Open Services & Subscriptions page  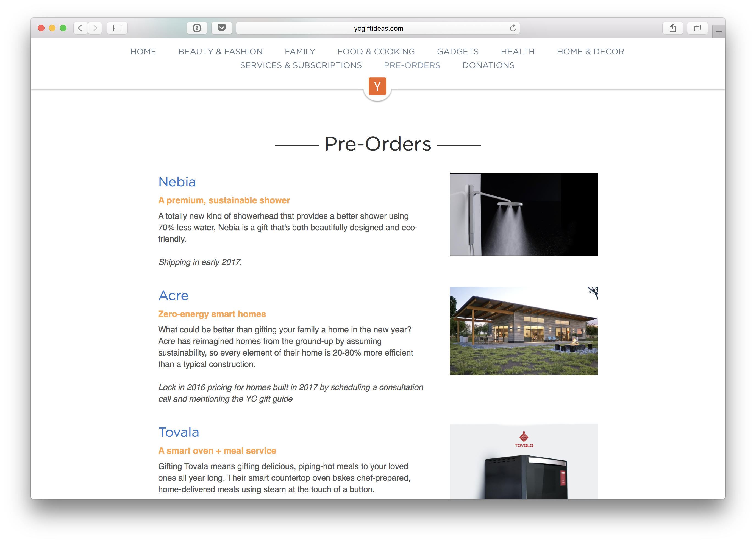pos(301,65)
